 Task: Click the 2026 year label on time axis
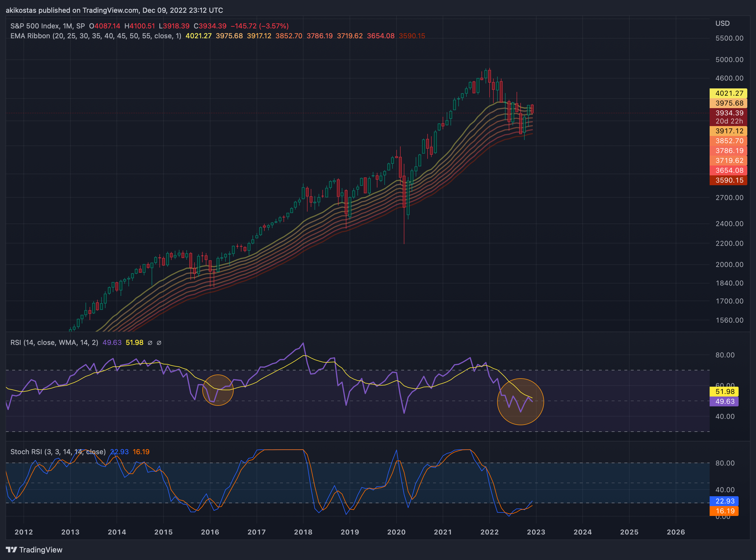click(x=676, y=532)
